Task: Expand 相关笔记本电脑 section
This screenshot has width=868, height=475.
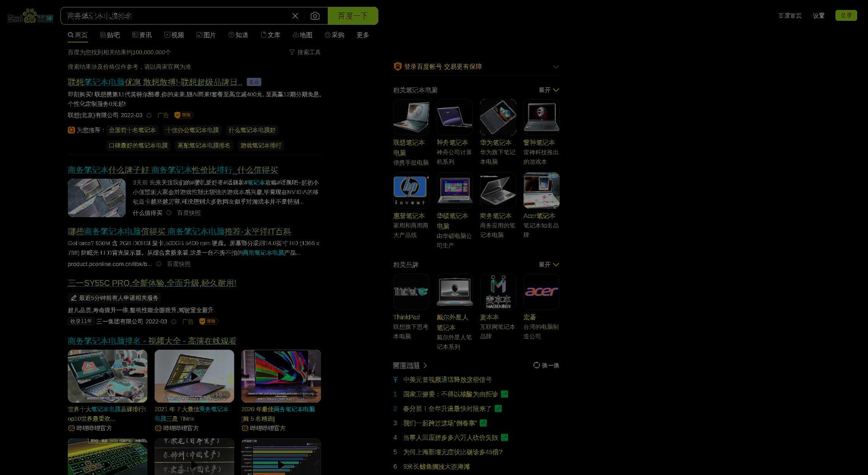Action: (549, 90)
